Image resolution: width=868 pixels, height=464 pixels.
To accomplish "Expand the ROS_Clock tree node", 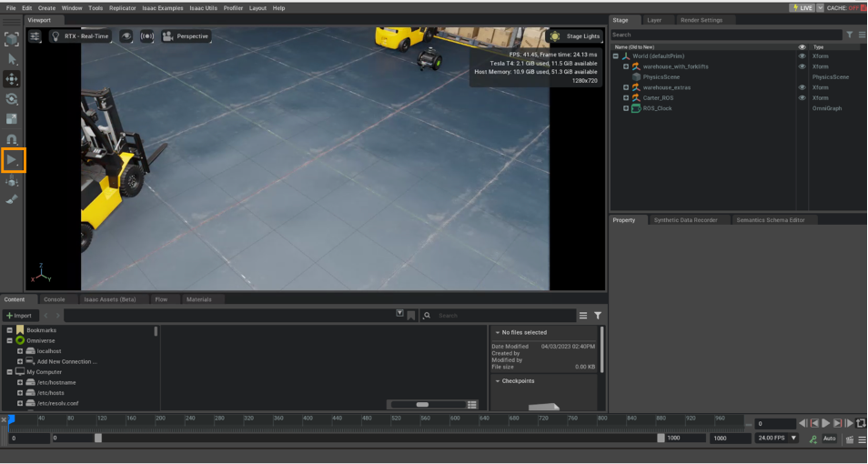I will coord(626,108).
